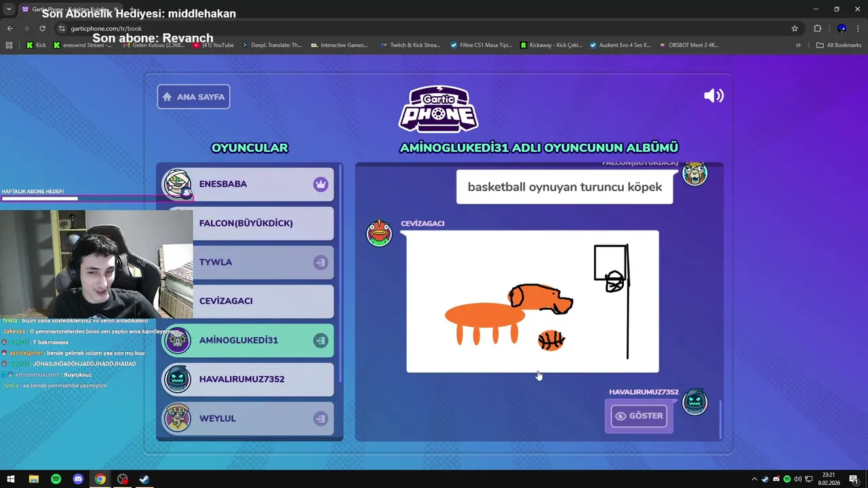Click the exit icon beside WEYLUL
This screenshot has width=868, height=488.
321,419
